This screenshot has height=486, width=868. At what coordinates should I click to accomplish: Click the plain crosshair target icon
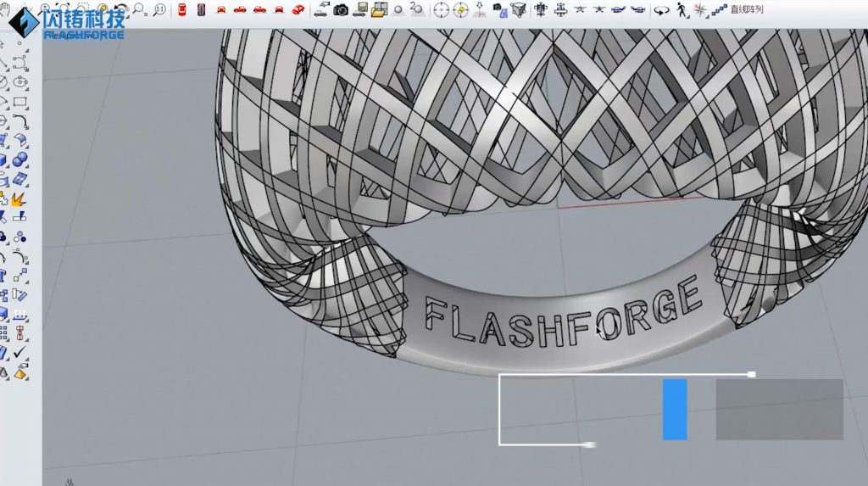point(441,9)
